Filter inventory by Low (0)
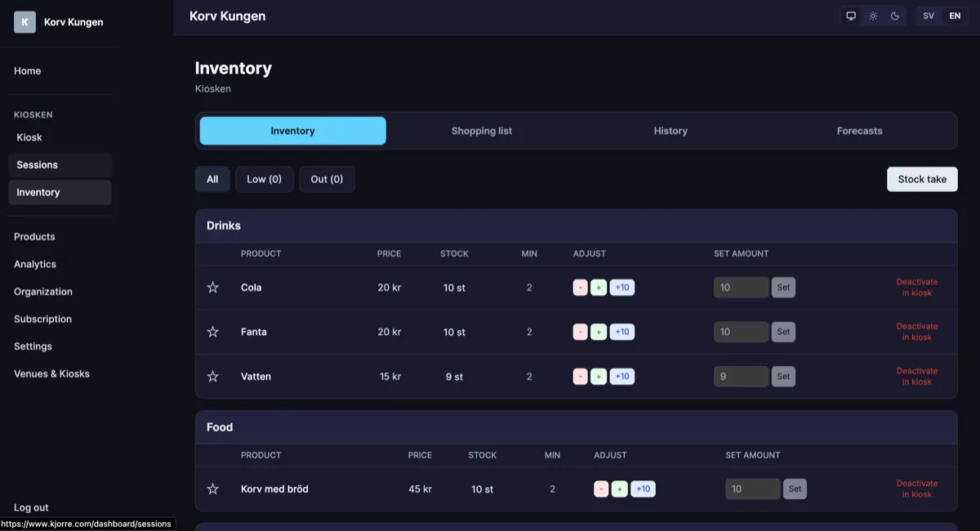This screenshot has height=531, width=980. [264, 180]
